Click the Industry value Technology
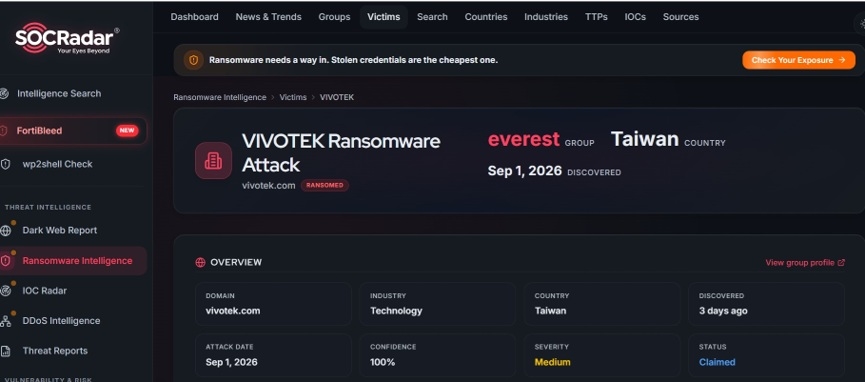865x382 pixels. (396, 311)
